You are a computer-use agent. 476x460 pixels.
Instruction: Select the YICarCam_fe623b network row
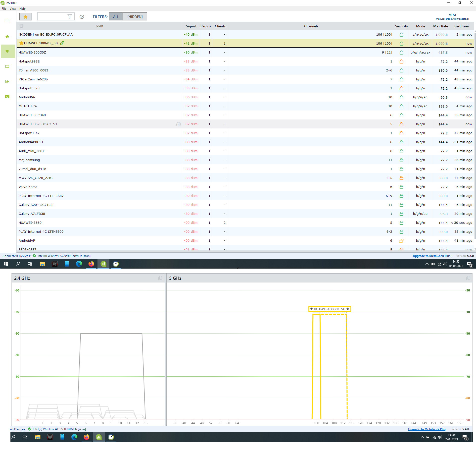pyautogui.click(x=245, y=79)
